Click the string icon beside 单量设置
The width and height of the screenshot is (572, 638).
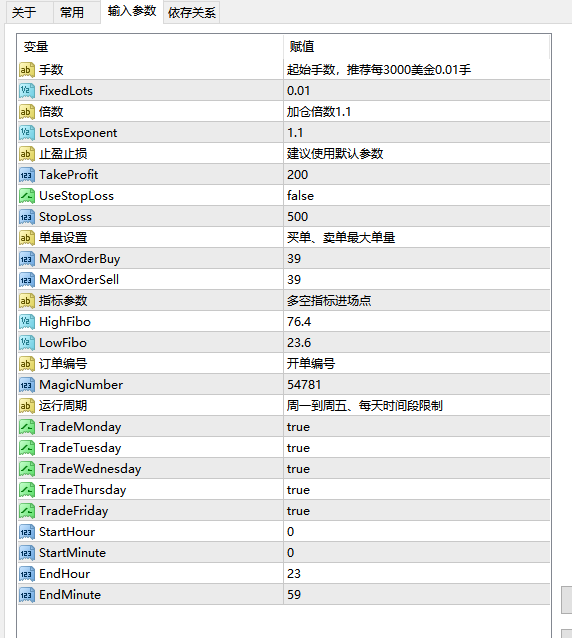pyautogui.click(x=26, y=238)
